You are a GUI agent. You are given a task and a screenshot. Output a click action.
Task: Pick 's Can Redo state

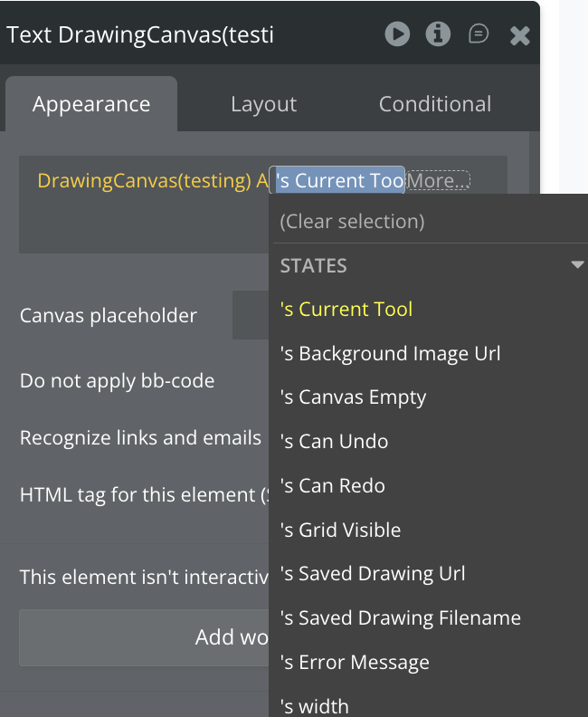(333, 486)
